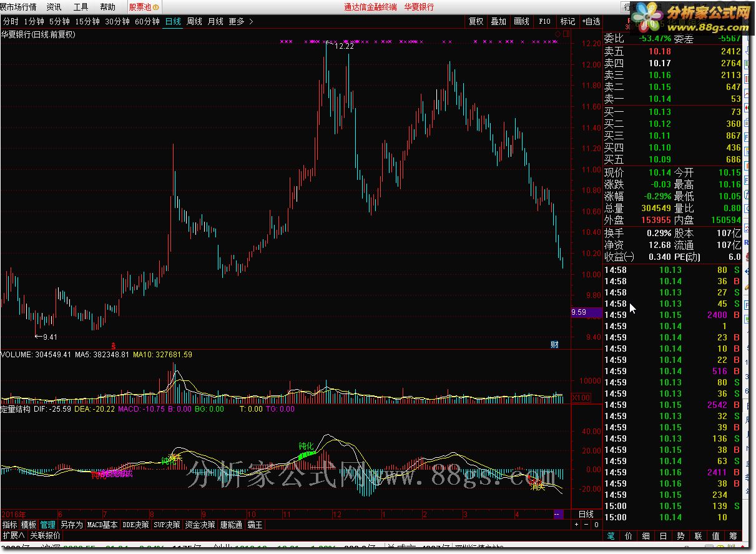Click the 钝化 label on indicator chart
The height and width of the screenshot is (554, 756).
tap(306, 446)
